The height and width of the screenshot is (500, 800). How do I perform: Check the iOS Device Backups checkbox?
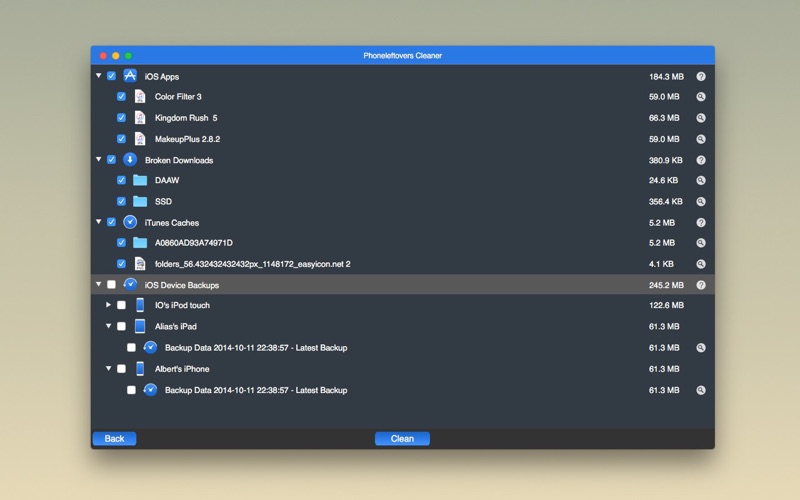pos(111,285)
